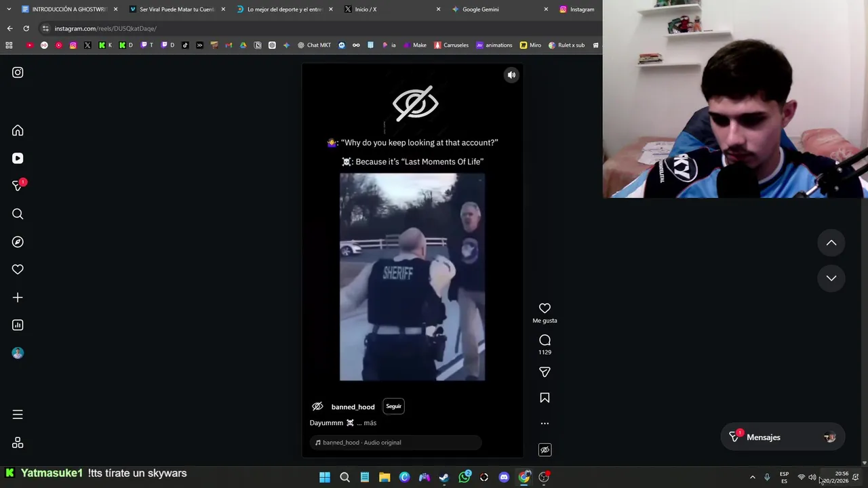Image resolution: width=868 pixels, height=488 pixels.
Task: Open banned_hood profile username link
Action: tap(353, 407)
